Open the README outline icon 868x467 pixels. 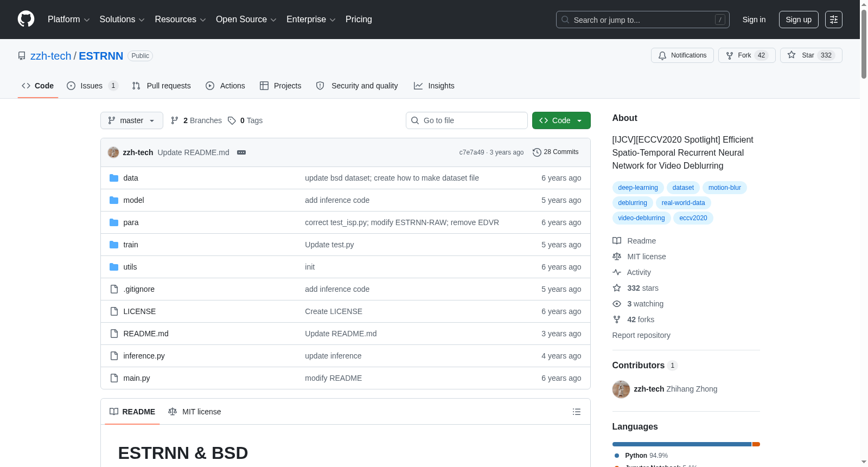(577, 412)
